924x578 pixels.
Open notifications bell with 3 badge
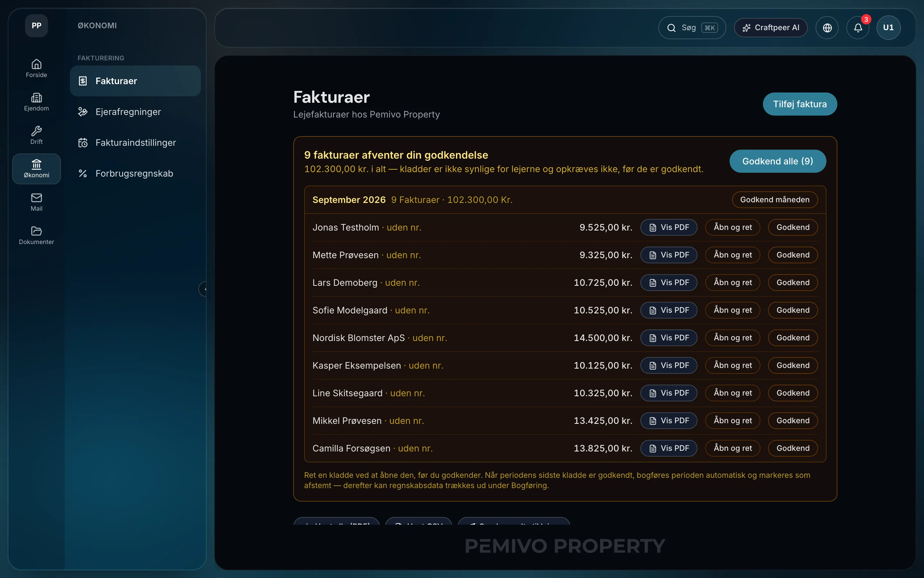(858, 28)
